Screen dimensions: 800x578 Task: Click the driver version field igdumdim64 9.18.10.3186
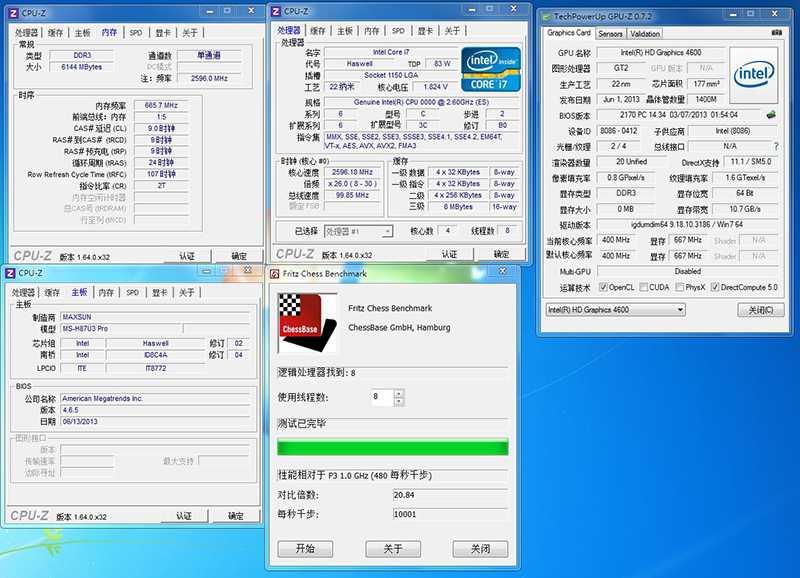[687, 224]
